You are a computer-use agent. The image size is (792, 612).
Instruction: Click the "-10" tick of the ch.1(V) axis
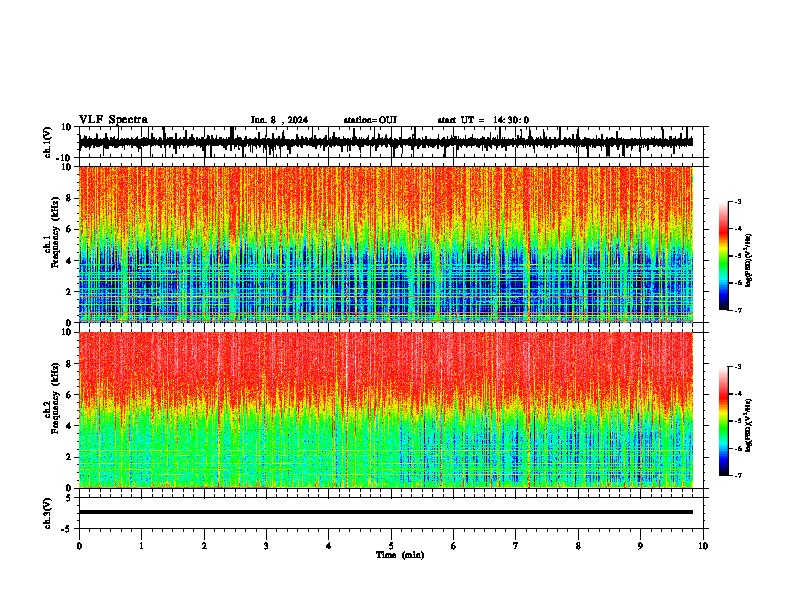click(65, 158)
